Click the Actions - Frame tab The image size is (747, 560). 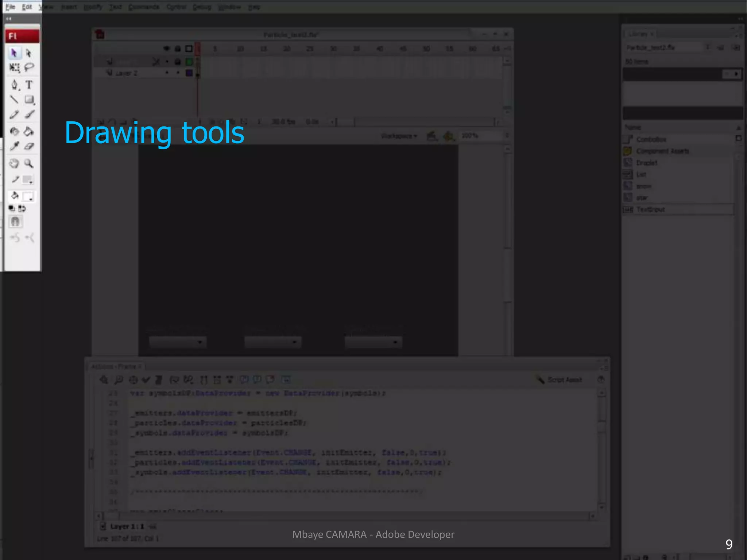(116, 366)
